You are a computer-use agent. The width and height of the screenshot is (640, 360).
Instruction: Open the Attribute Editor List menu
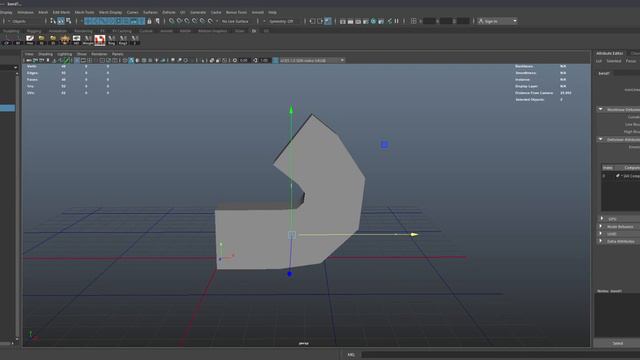[x=599, y=61]
